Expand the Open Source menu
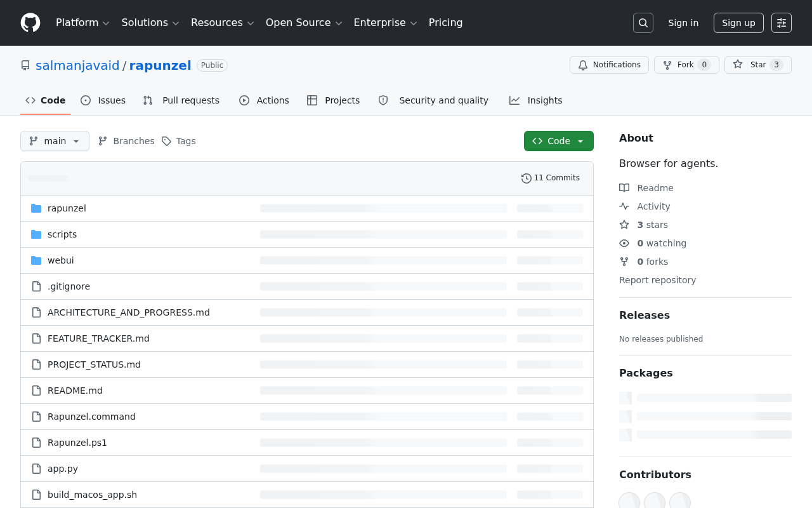This screenshot has height=508, width=812. pos(304,23)
